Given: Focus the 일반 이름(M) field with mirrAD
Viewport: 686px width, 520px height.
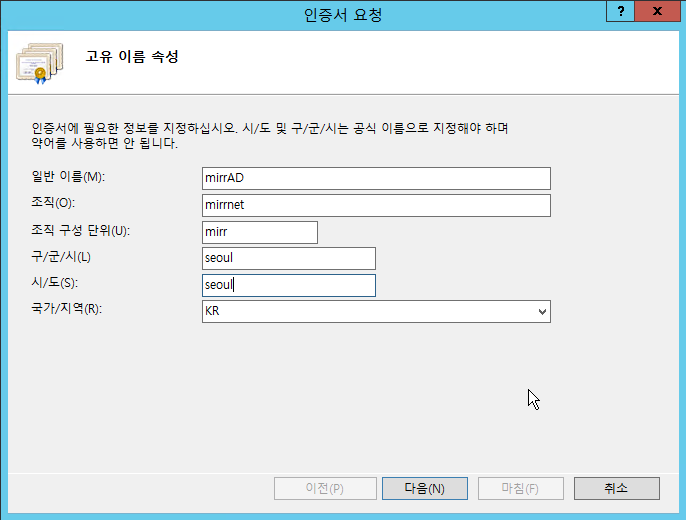Looking at the screenshot, I should pyautogui.click(x=376, y=178).
